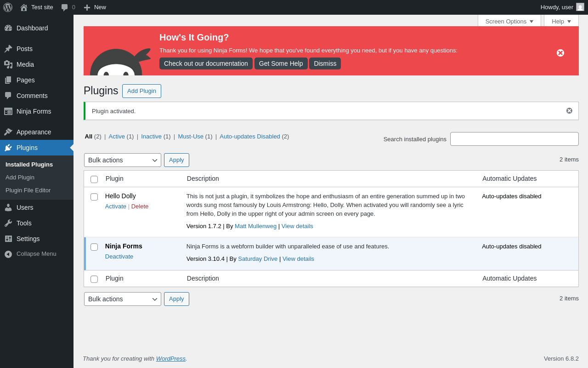Dismiss the Plugin activated notice
The width and height of the screenshot is (588, 368).
[569, 111]
